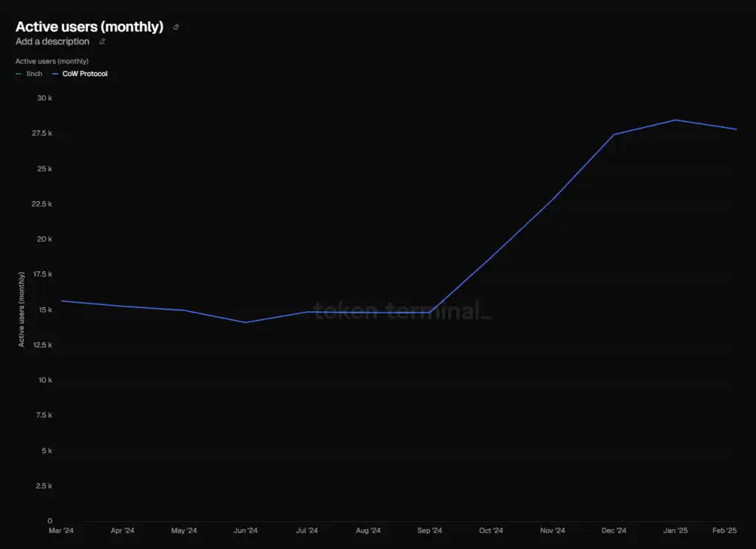Click the Oct '24 x-axis label
Screen dimensions: 756x549
491,531
